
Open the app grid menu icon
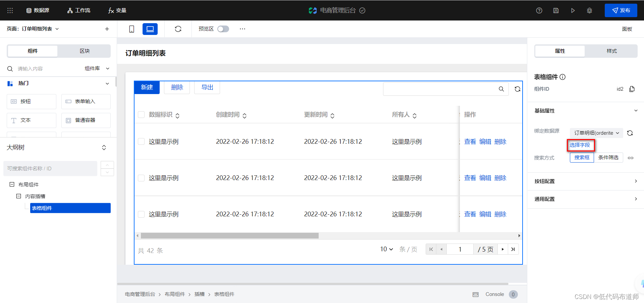tap(10, 10)
